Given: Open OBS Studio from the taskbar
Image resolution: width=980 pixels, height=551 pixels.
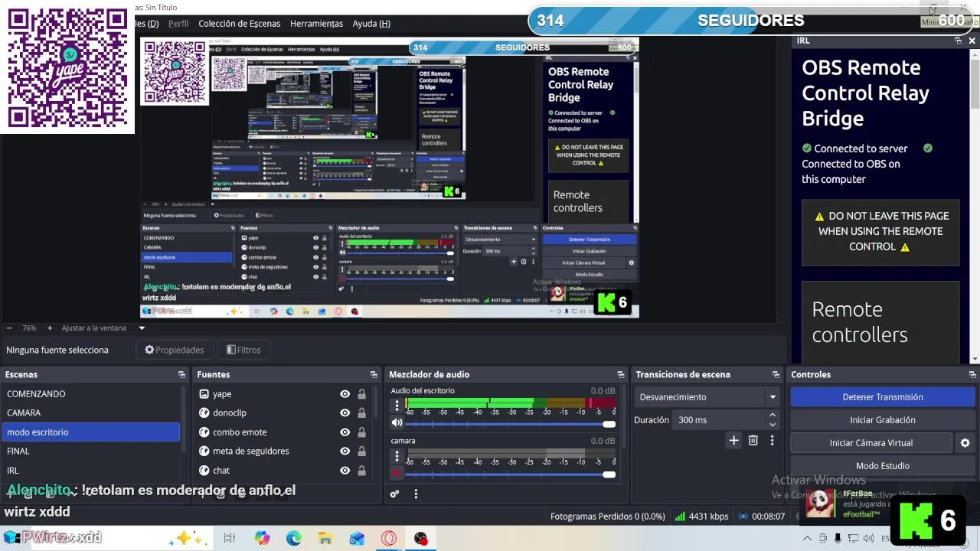Looking at the screenshot, I should 421,538.
